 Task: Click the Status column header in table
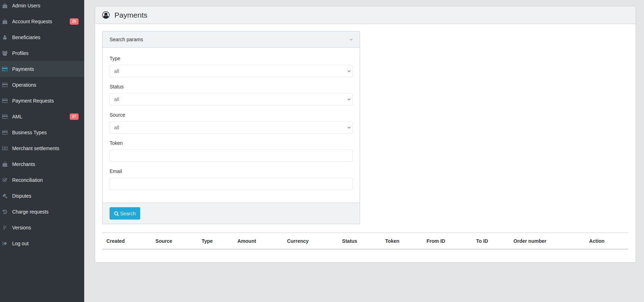(x=349, y=241)
